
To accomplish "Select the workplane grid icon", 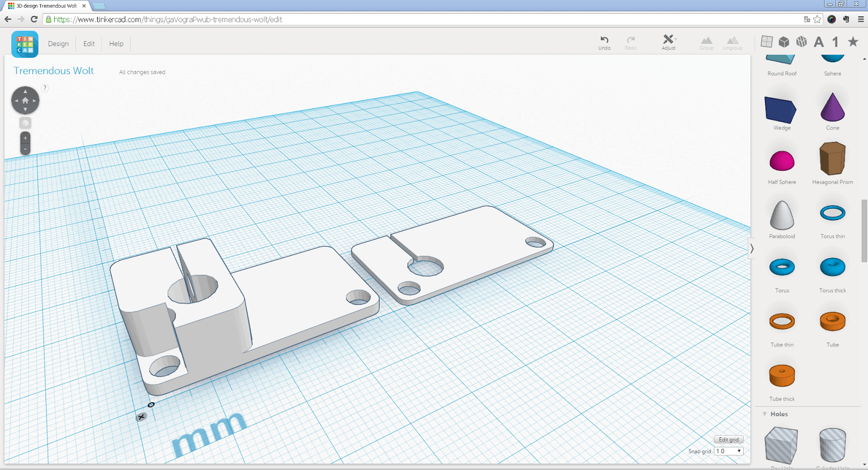I will 767,41.
